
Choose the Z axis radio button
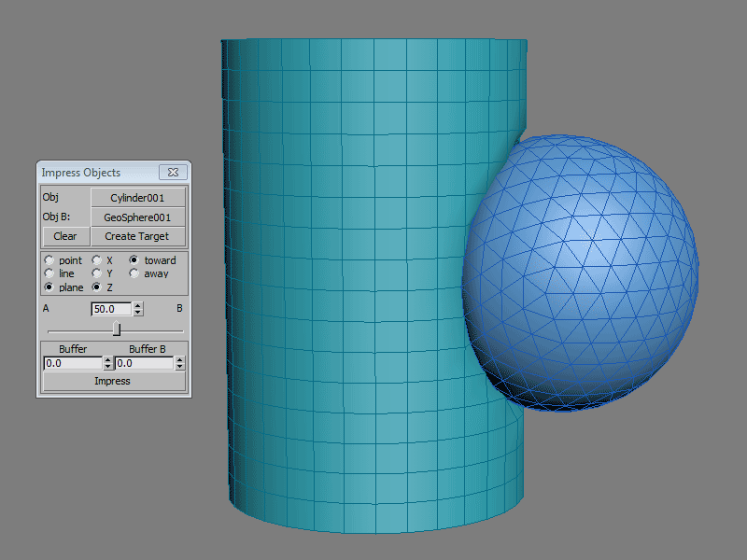[x=96, y=287]
